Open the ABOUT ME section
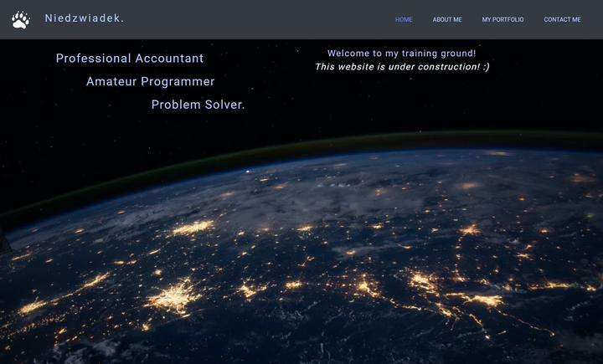The image size is (603, 364). (x=446, y=19)
